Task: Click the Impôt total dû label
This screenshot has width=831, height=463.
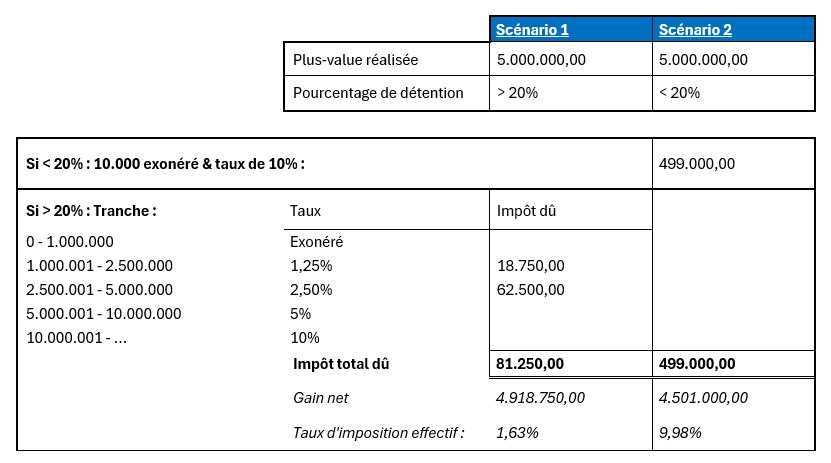Action: point(340,364)
